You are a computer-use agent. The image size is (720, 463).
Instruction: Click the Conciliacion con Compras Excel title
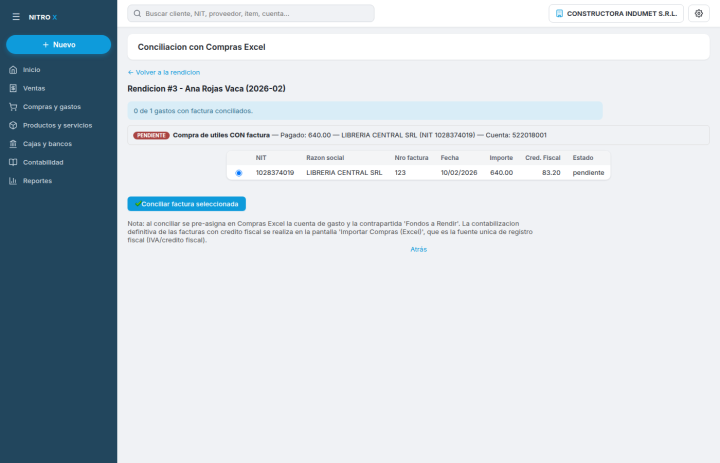[x=202, y=47]
